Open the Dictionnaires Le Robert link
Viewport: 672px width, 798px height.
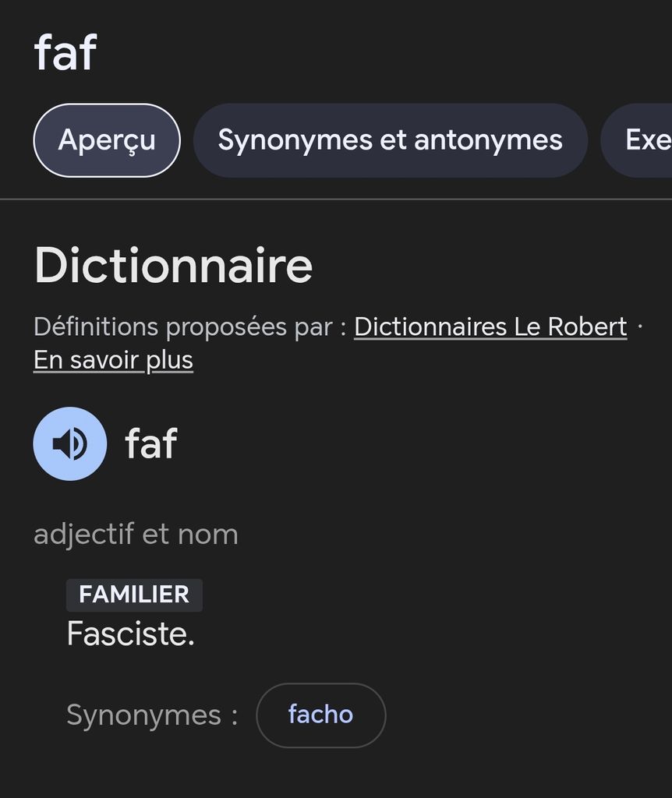490,327
